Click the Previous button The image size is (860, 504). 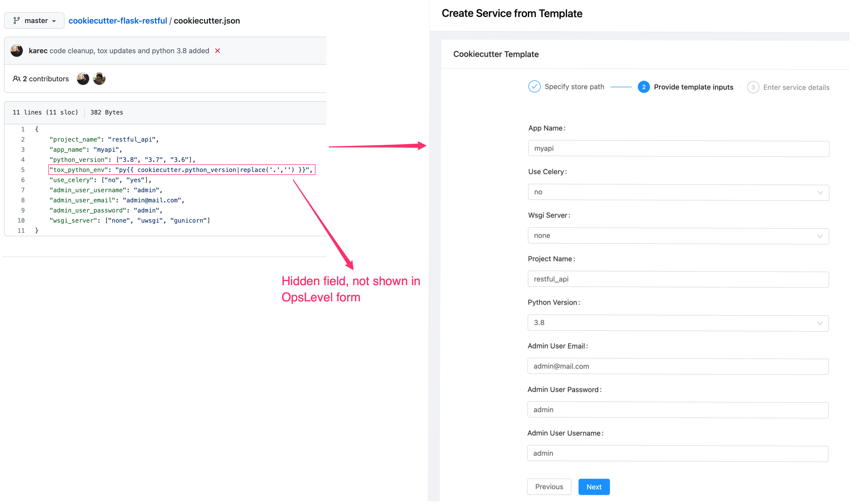click(x=549, y=487)
